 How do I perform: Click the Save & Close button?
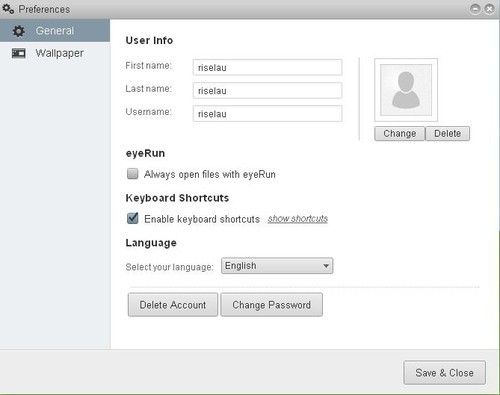[444, 373]
